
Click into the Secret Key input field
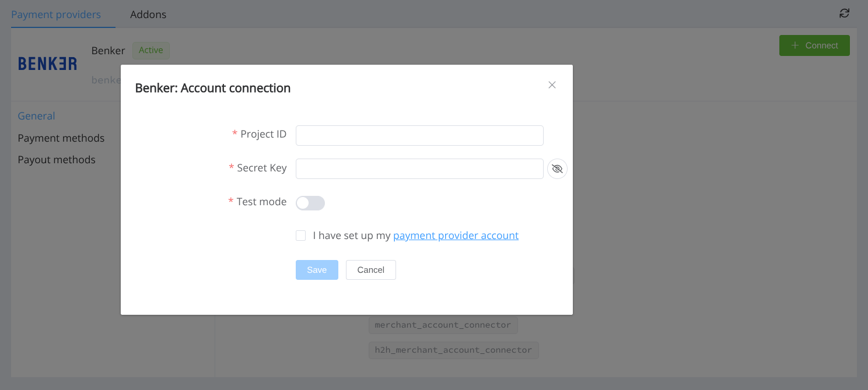pyautogui.click(x=419, y=168)
